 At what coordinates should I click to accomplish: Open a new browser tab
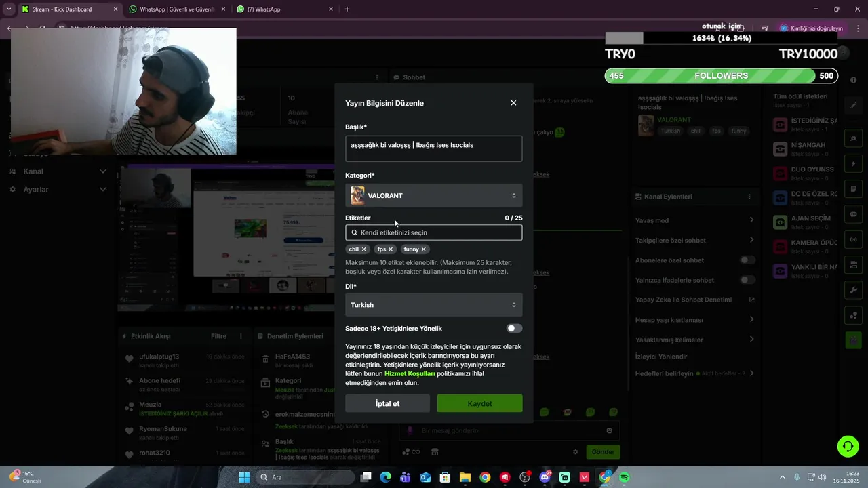[x=347, y=9]
